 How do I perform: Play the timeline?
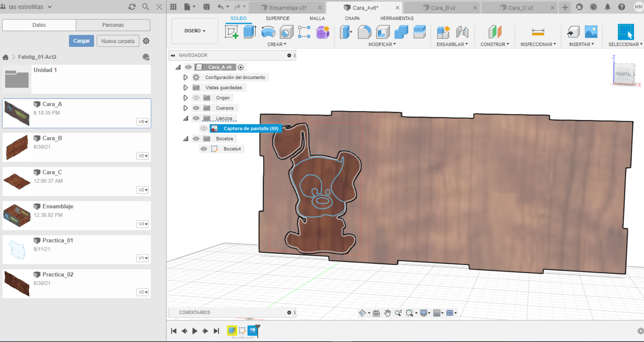[195, 331]
